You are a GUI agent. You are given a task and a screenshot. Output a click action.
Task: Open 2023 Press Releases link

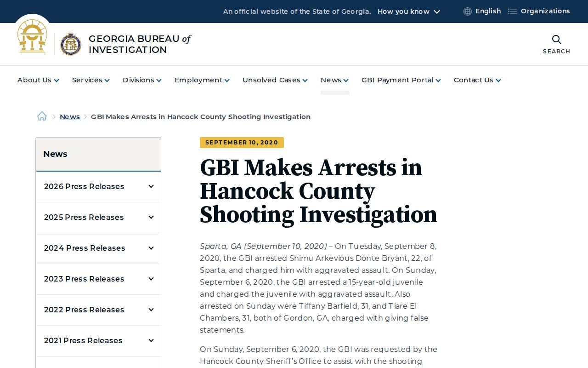click(x=84, y=279)
